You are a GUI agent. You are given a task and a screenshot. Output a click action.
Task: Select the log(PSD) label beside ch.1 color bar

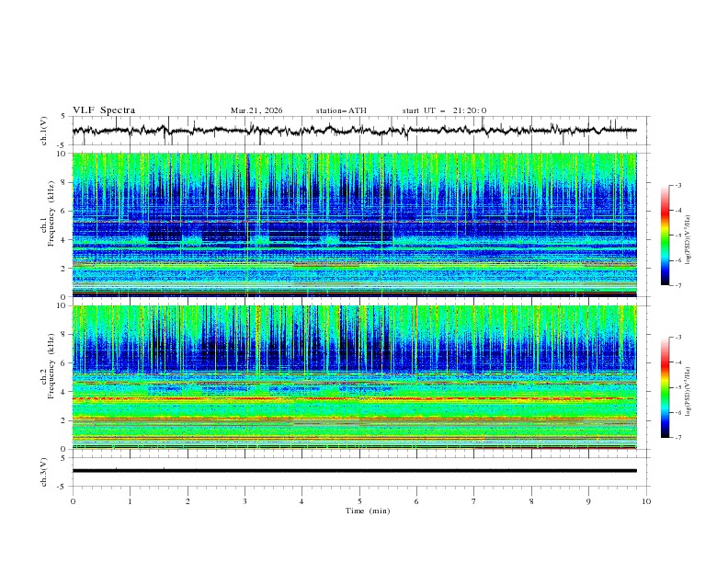click(688, 240)
